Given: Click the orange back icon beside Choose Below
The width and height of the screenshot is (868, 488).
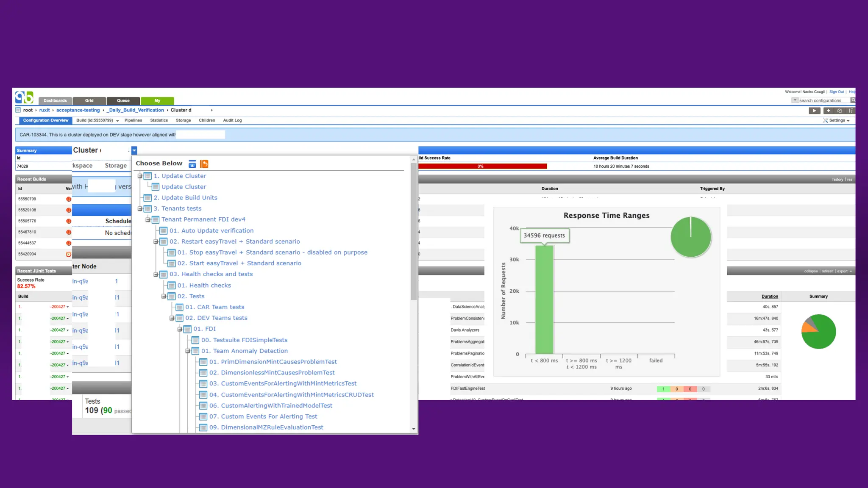Looking at the screenshot, I should tap(204, 164).
